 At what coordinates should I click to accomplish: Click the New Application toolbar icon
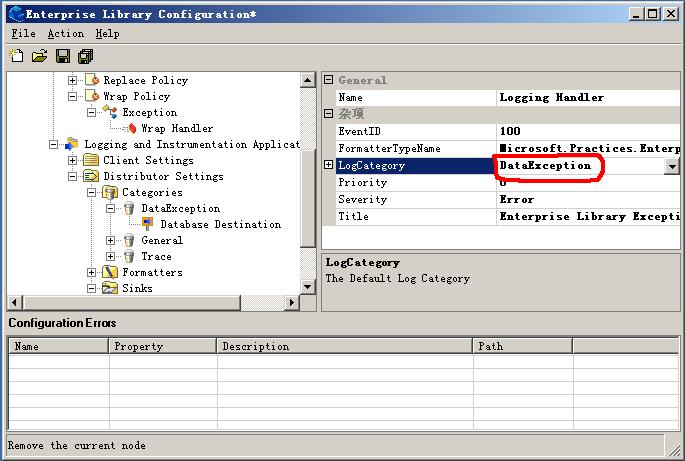[17, 56]
